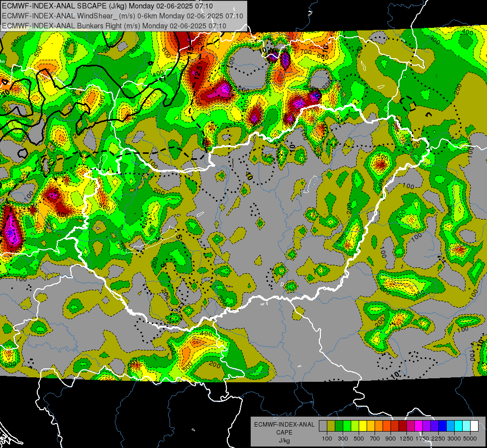This screenshot has width=487, height=448.
Task: Click the 3000 legend scale label
Action: pos(454,439)
